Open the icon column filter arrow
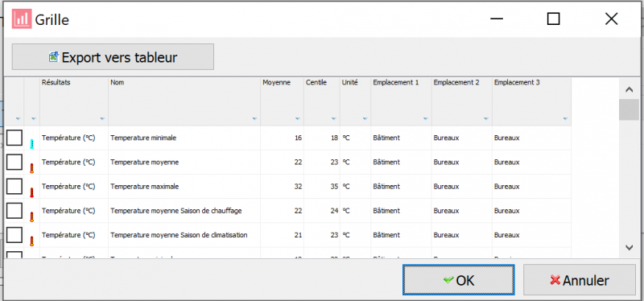644x301 pixels. (34, 119)
